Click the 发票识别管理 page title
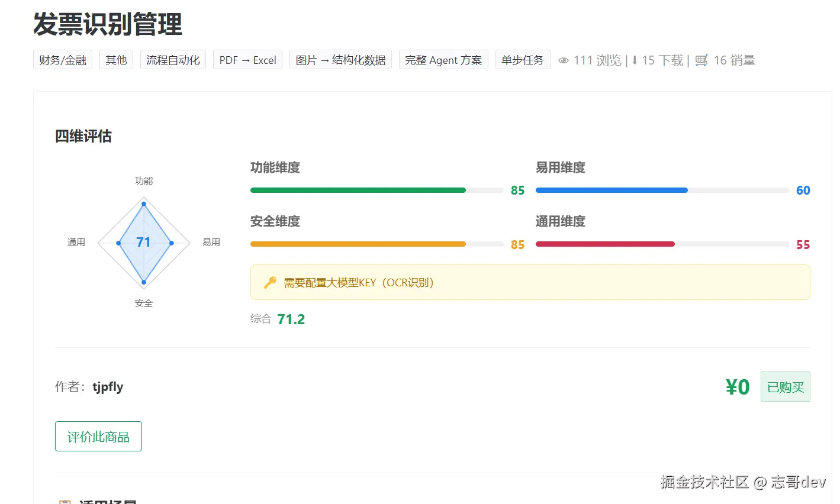 [x=107, y=24]
